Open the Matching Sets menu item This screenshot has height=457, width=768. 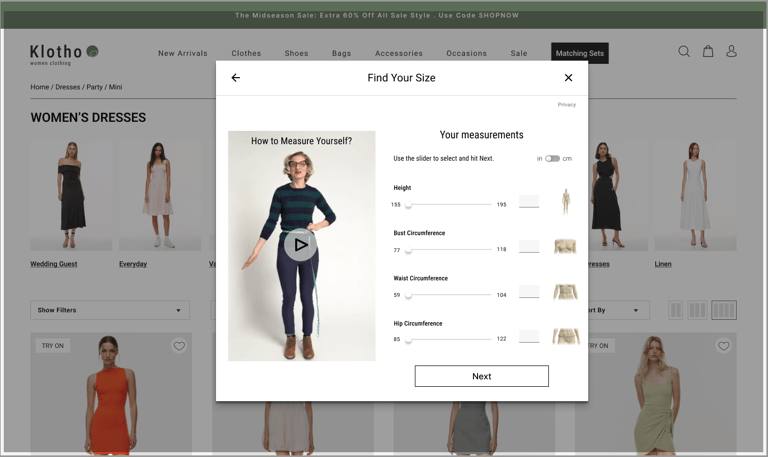(x=580, y=53)
